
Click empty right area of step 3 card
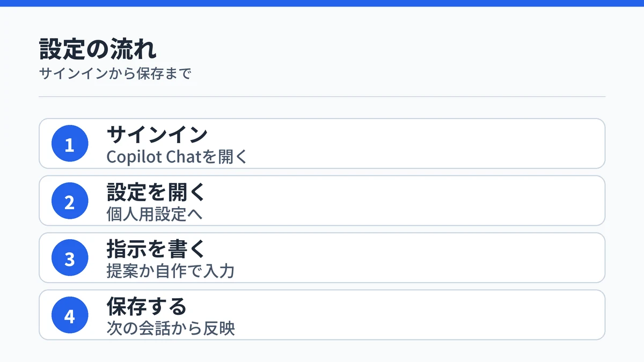[429, 258]
